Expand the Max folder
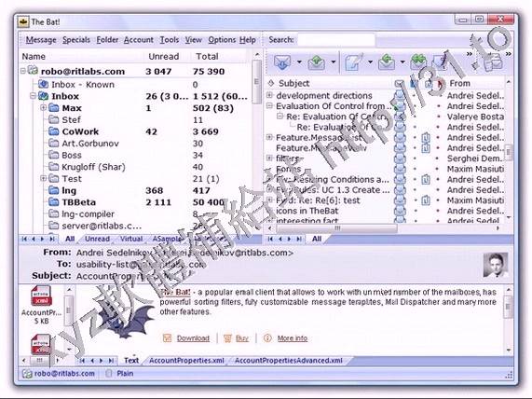The image size is (532, 399). (43, 107)
